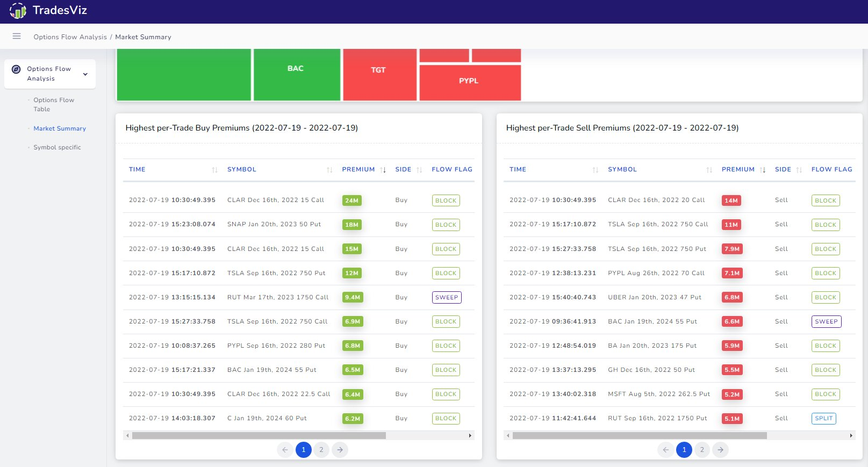Viewport: 868px width, 467px height.
Task: Click the TGT red heatmap tile
Action: (380, 75)
